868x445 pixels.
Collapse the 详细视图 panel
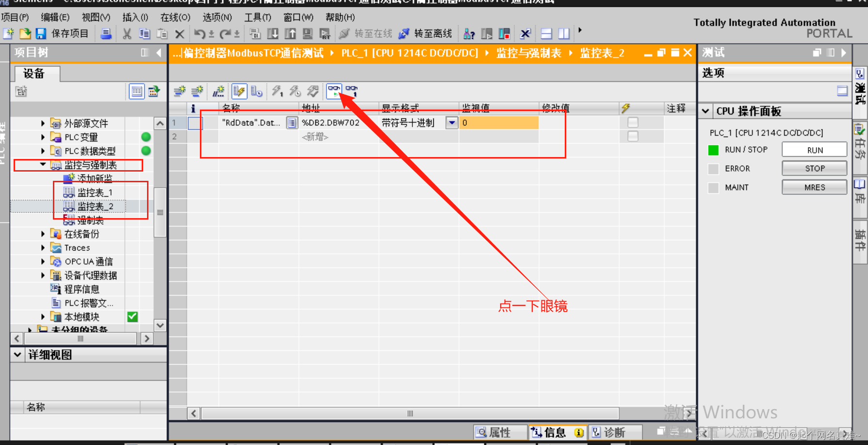[17, 355]
